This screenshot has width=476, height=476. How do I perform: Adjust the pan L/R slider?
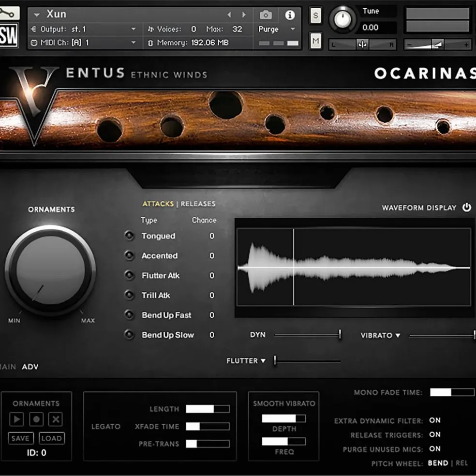[362, 45]
